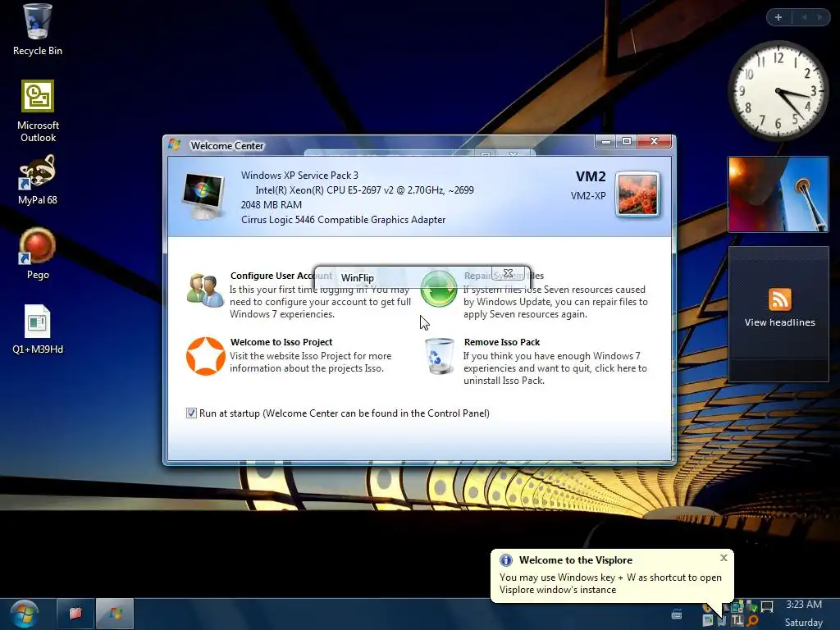Click the Configure User Account people icon
Viewport: 840px width, 630px height.
pos(204,290)
